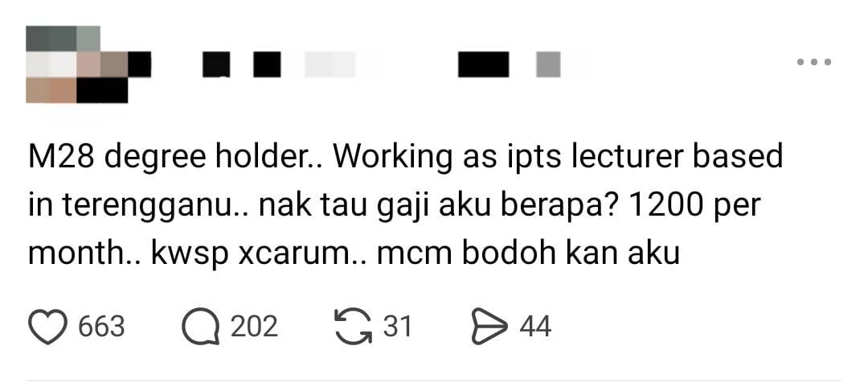Click the 44 shares count

coord(535,327)
